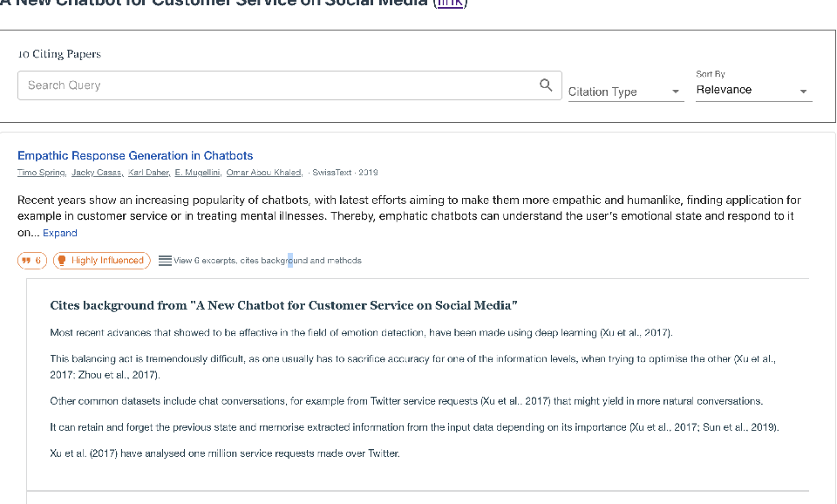Screen dimensions: 837x504
Task: Open Karl Daher's author page
Action: tap(148, 173)
